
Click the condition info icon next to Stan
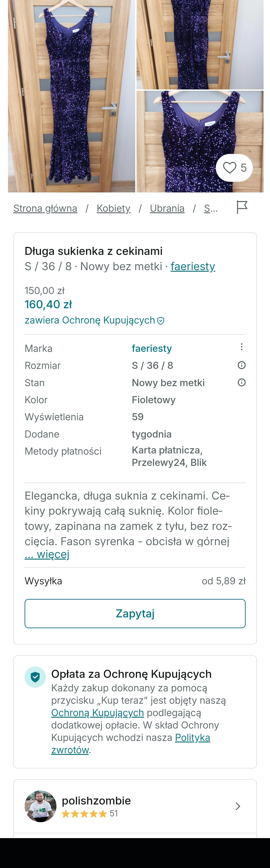[241, 382]
